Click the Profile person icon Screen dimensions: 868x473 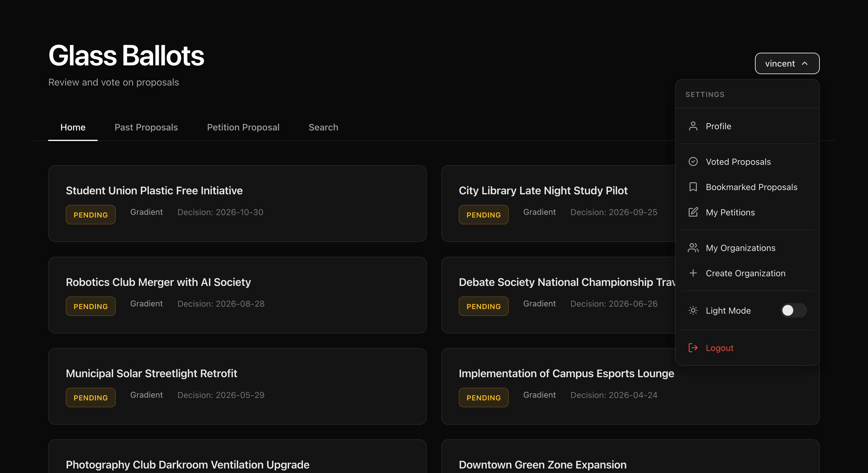(693, 126)
